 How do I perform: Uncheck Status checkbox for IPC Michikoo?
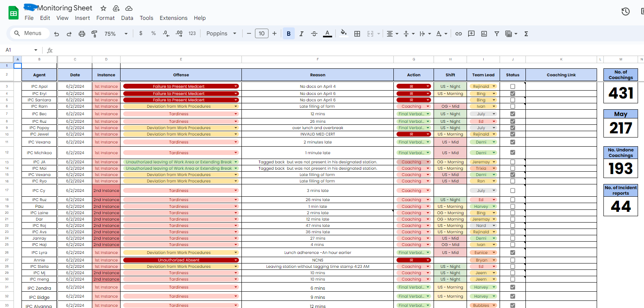click(x=513, y=153)
